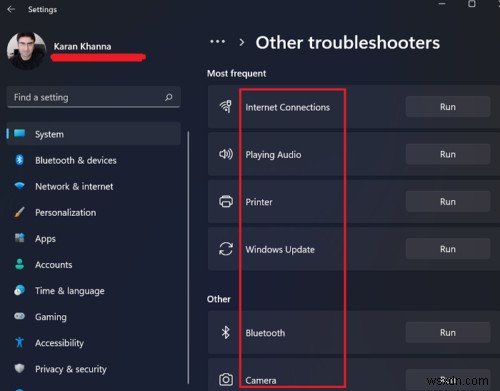Click the Privacy shield icon
The width and height of the screenshot is (500, 391).
20,368
